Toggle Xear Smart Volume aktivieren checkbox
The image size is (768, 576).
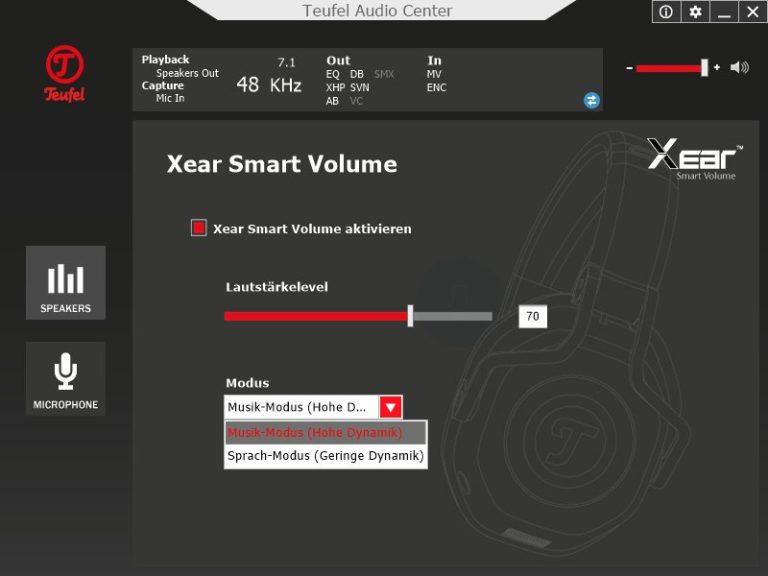[199, 228]
